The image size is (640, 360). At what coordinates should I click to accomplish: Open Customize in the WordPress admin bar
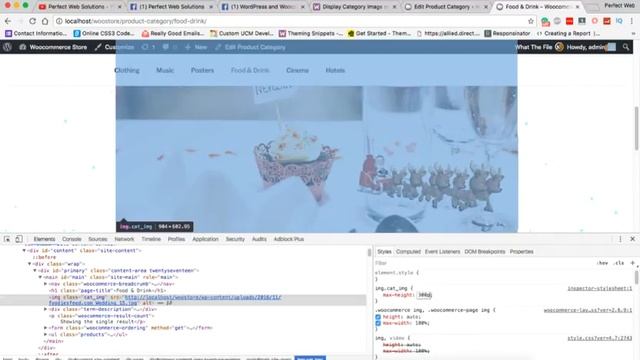[x=115, y=47]
